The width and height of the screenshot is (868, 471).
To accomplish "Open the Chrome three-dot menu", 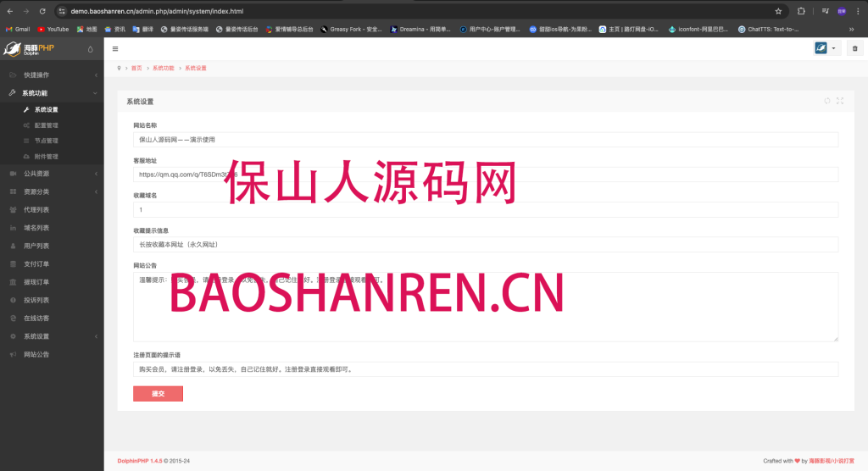I will (x=858, y=11).
